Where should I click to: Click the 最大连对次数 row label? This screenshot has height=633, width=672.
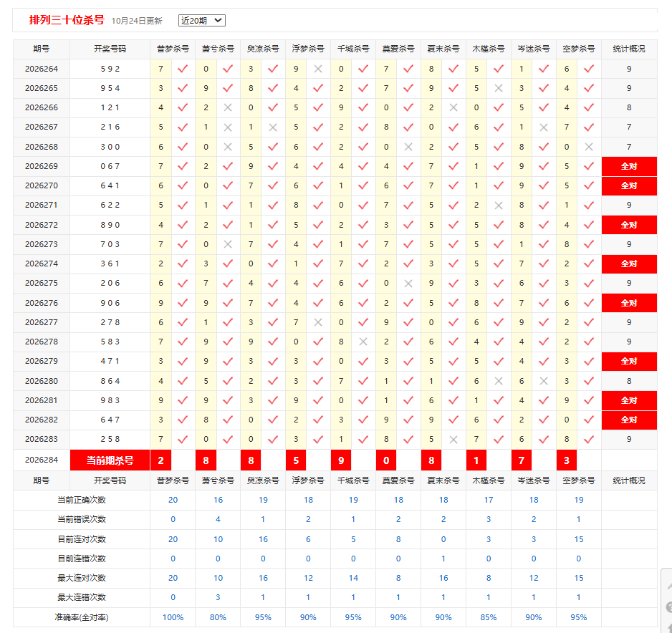(x=82, y=578)
